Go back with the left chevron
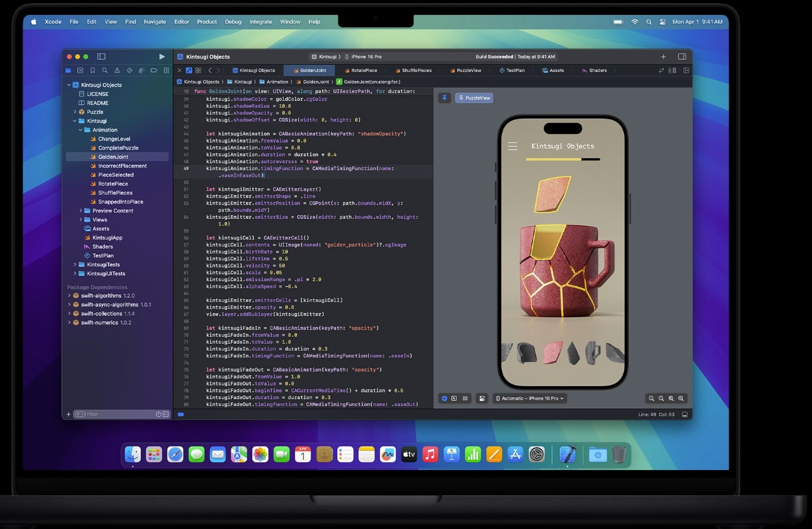This screenshot has width=812, height=529. (x=209, y=70)
